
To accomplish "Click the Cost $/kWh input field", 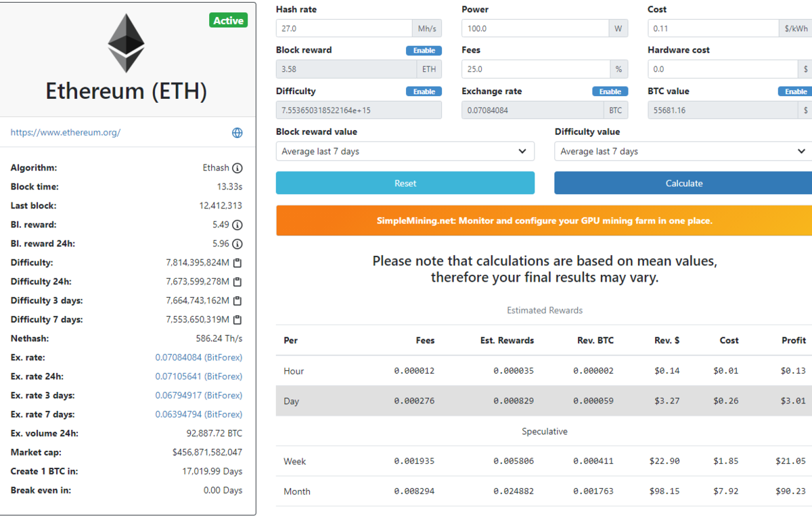I will 713,28.
